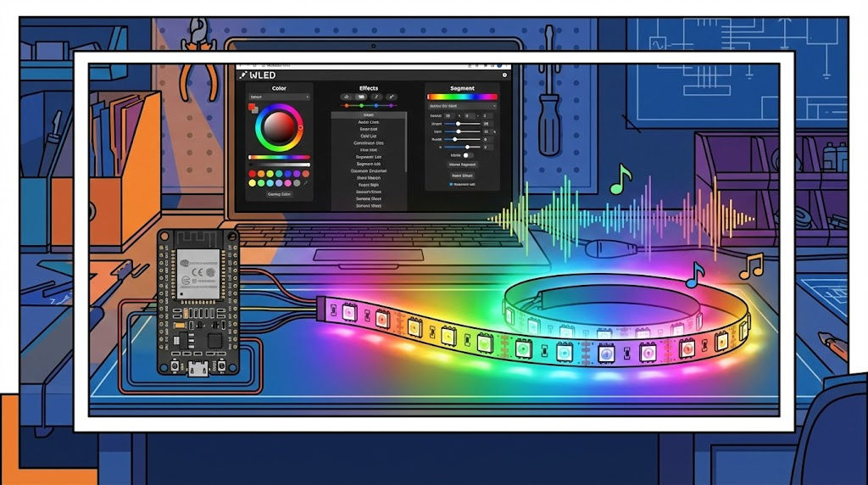Click the fourth pill icon under Effects
This screenshot has height=485, width=868.
tap(392, 98)
